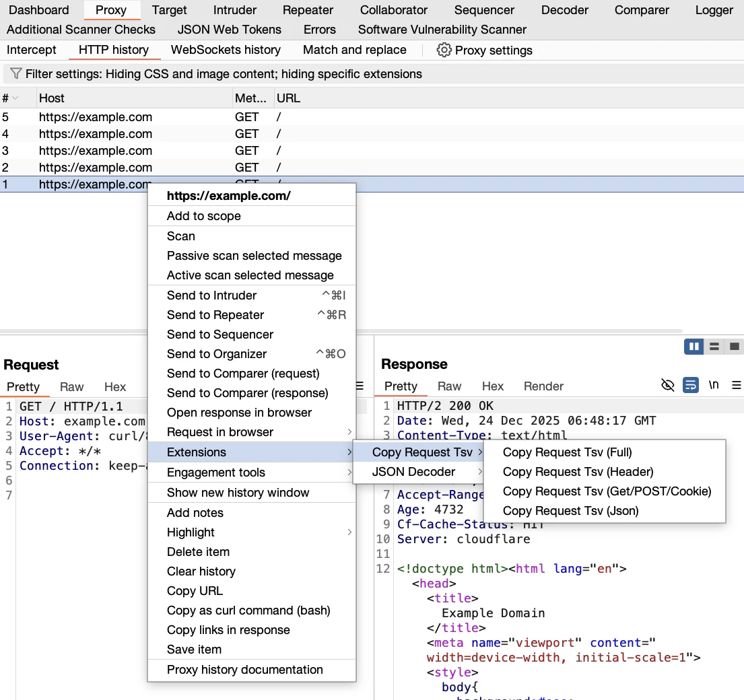Toggle line wrap icon in Response

coord(690,385)
